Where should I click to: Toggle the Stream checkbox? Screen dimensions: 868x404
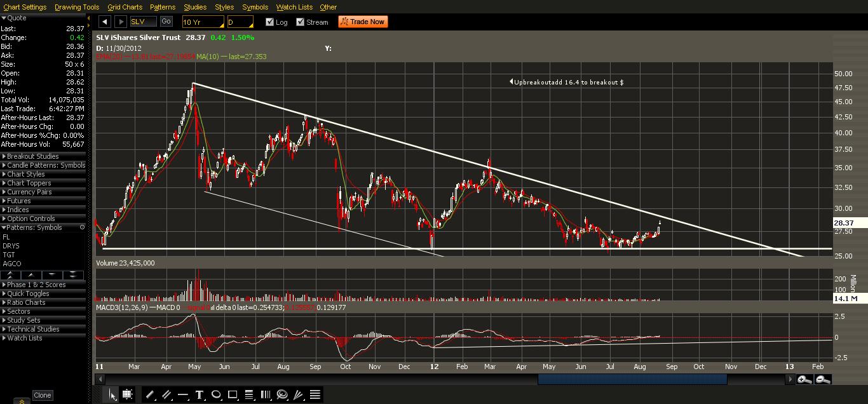click(301, 22)
